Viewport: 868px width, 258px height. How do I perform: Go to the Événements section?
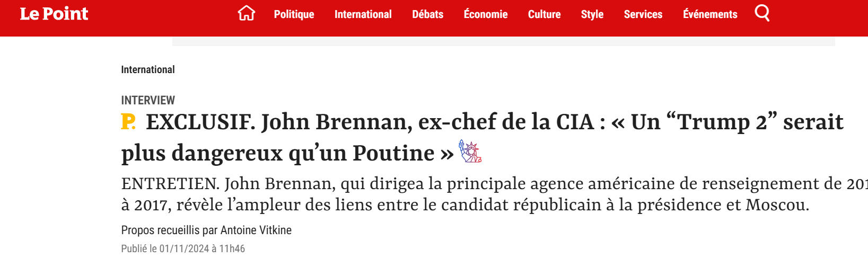(710, 14)
